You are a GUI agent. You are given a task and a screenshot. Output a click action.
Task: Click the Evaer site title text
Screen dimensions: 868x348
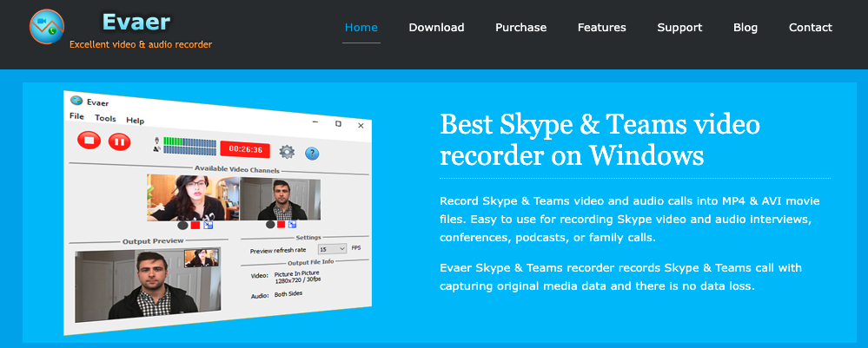136,22
